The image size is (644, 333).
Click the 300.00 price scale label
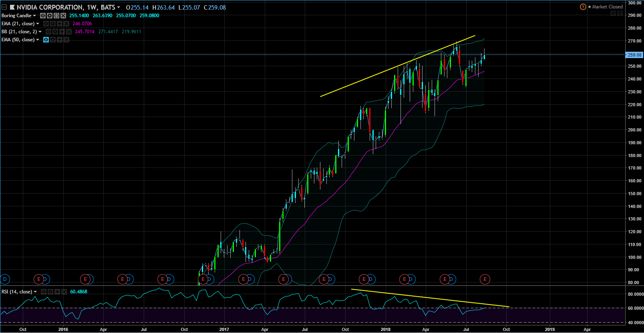tap(635, 3)
